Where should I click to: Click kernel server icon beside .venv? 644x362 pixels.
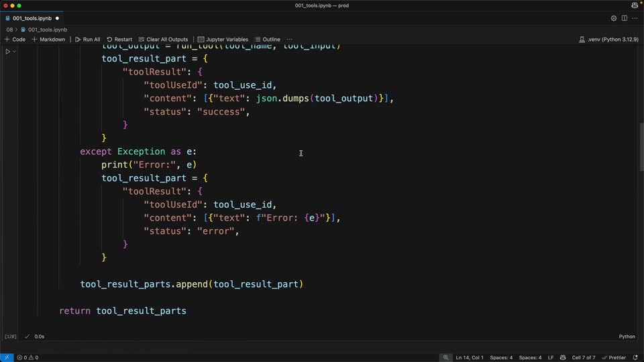(582, 40)
